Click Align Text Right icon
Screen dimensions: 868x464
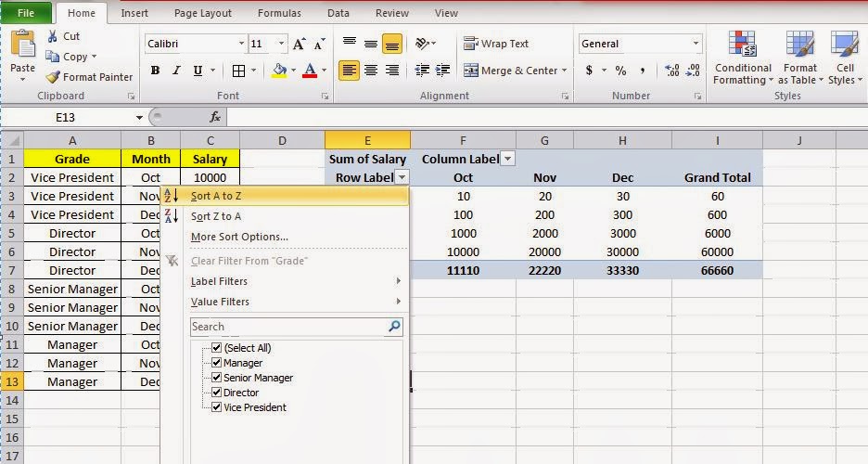click(392, 71)
